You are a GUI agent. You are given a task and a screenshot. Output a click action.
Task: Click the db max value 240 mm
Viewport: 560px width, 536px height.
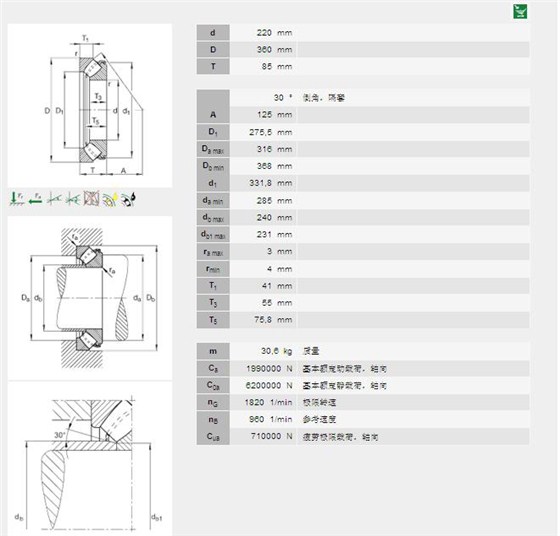[274, 217]
